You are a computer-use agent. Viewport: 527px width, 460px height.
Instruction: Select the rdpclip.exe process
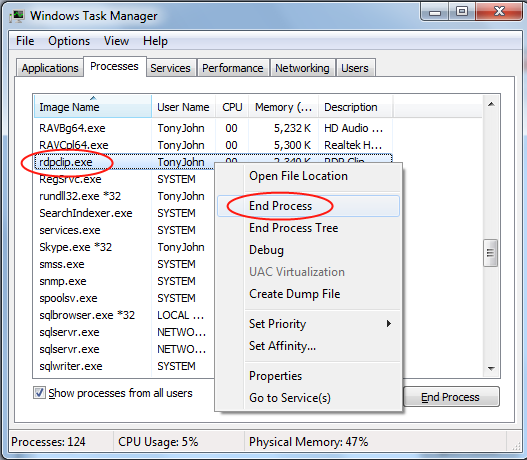(66, 162)
